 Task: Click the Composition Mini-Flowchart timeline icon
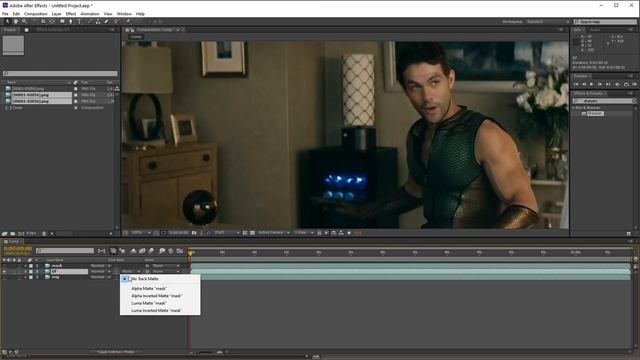tap(102, 251)
